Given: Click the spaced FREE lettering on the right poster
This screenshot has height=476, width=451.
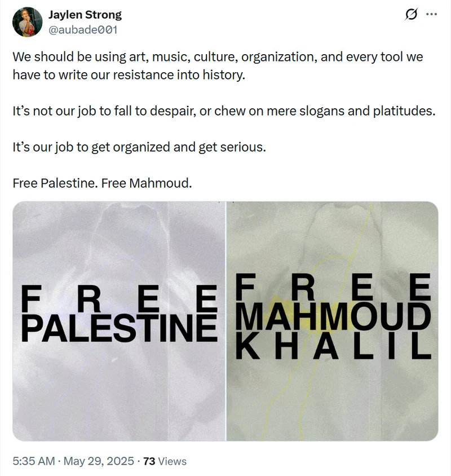Looking at the screenshot, I should pos(333,287).
